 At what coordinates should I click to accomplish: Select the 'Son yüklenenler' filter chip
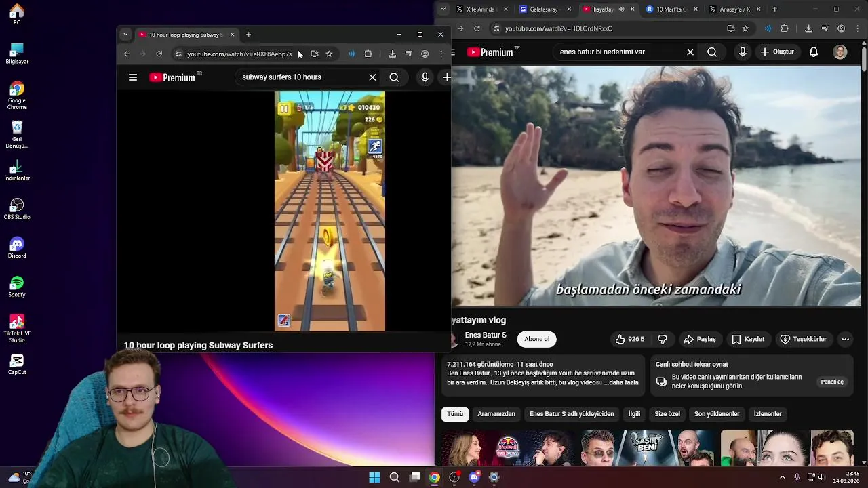(x=717, y=414)
